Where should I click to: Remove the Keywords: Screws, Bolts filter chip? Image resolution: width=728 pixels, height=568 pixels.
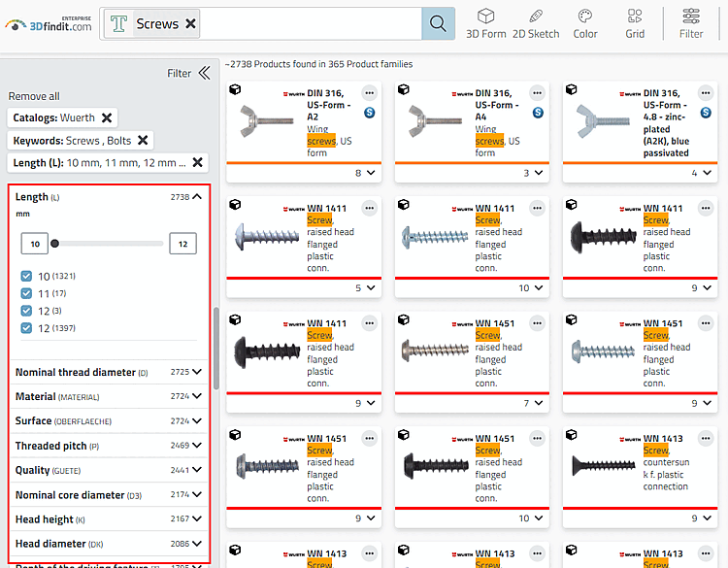point(143,141)
